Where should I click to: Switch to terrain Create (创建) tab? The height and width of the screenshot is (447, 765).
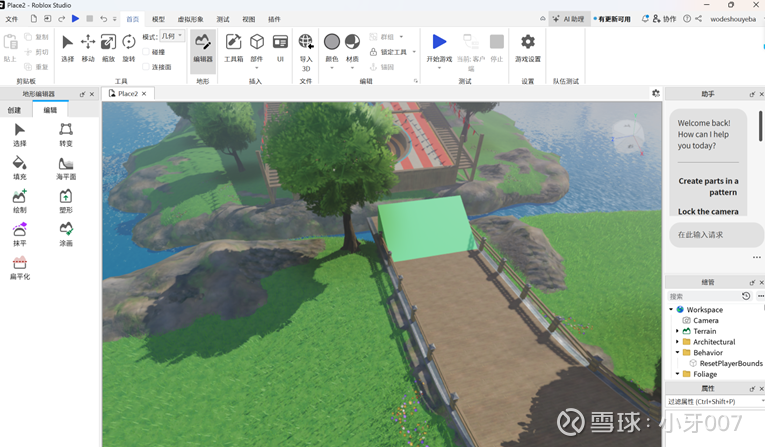15,110
